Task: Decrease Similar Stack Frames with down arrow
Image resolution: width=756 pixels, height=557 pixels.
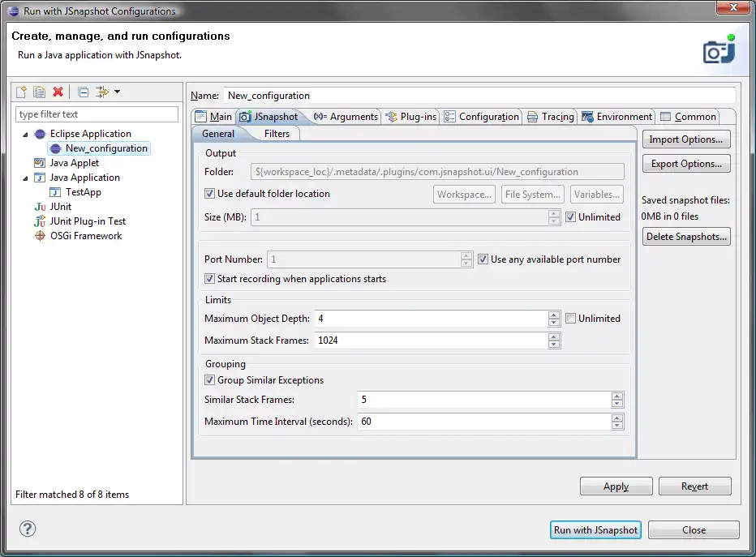Action: [617, 403]
